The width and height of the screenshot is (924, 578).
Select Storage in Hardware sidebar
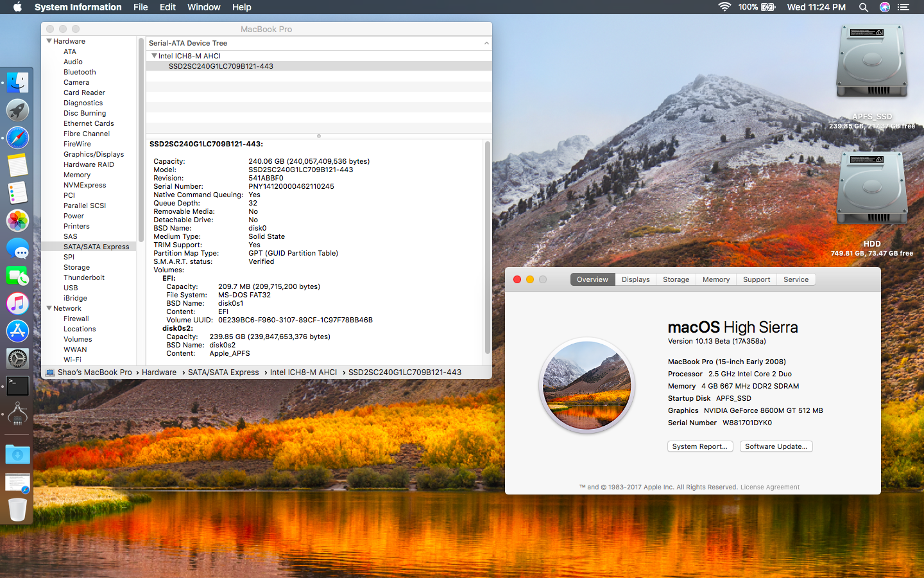click(x=76, y=267)
